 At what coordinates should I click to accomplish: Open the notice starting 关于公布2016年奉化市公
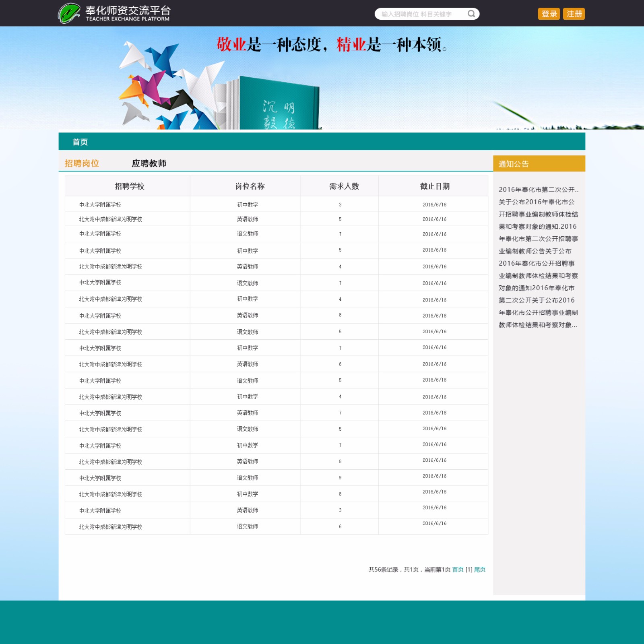pyautogui.click(x=537, y=202)
